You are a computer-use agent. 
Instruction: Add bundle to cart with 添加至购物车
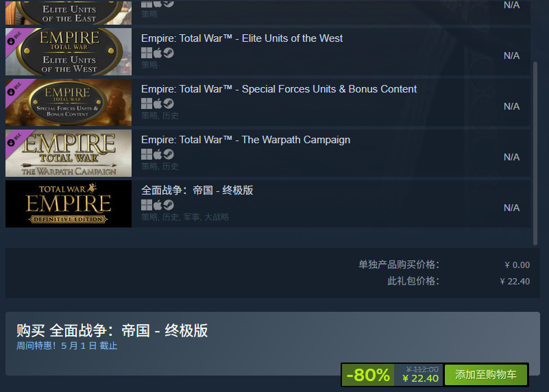486,375
